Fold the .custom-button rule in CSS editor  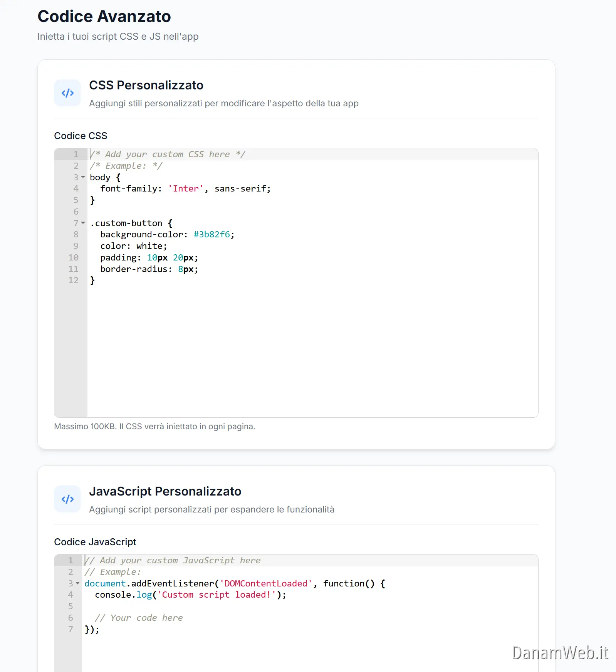pyautogui.click(x=83, y=223)
